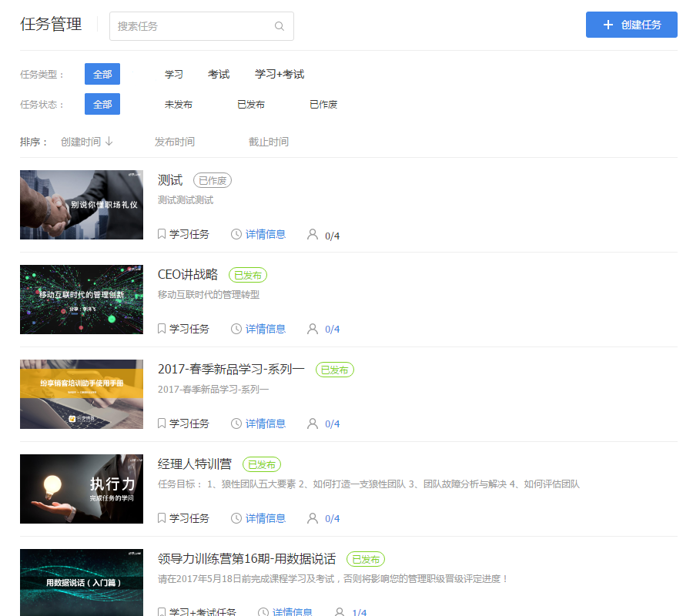Click the search tasks input field
The image size is (693, 616).
[x=202, y=26]
